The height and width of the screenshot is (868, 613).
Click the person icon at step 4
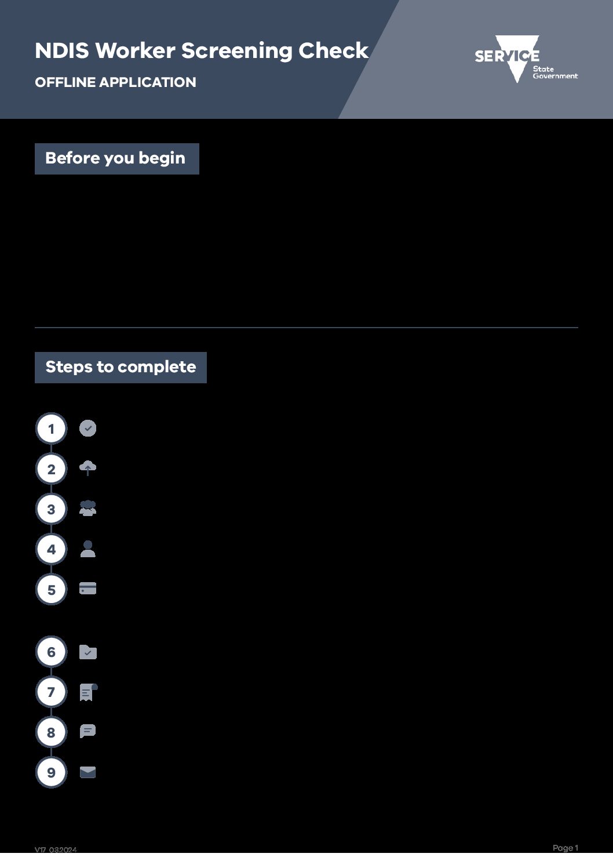(x=87, y=549)
